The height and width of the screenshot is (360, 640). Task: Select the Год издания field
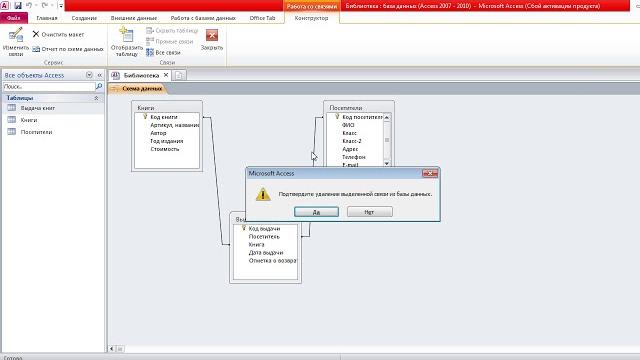point(167,141)
